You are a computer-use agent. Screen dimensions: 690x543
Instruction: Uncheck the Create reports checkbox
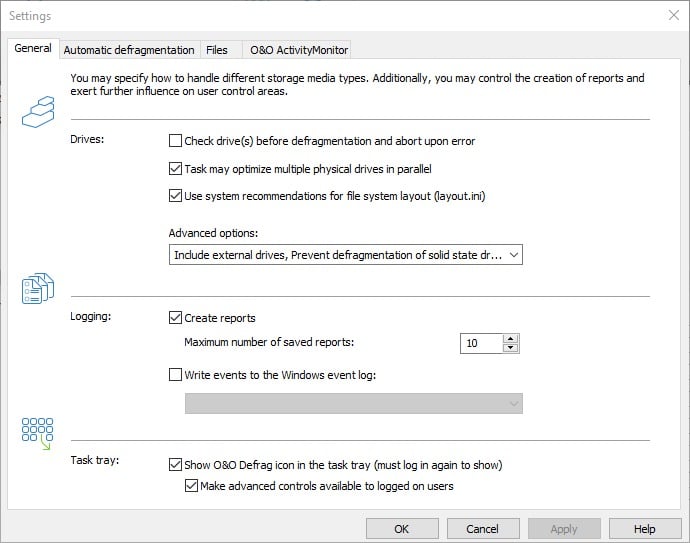click(x=175, y=317)
